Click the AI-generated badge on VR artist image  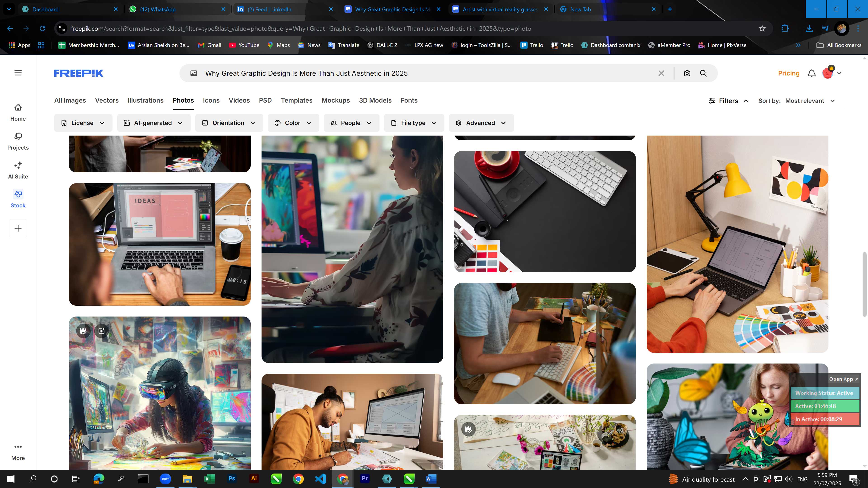coord(101,331)
